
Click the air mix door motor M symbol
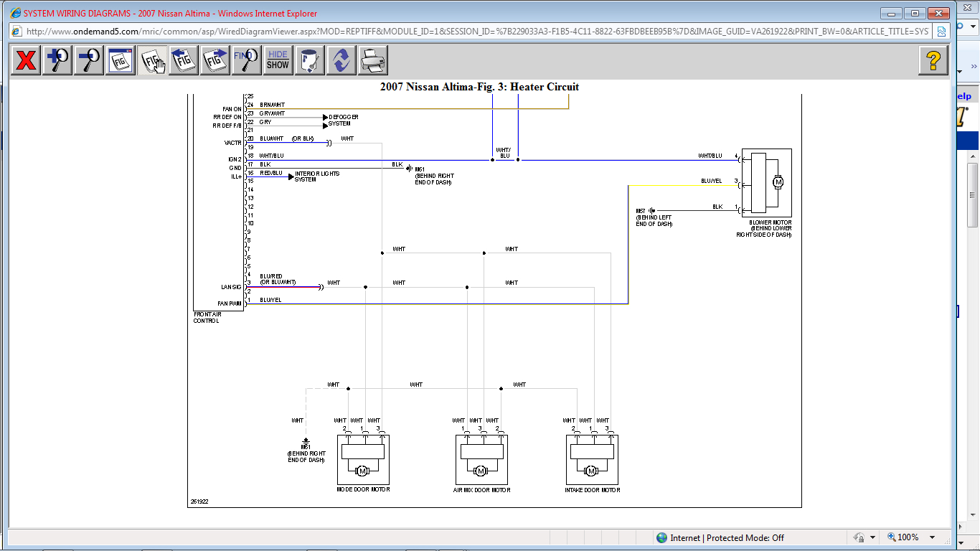[x=481, y=471]
